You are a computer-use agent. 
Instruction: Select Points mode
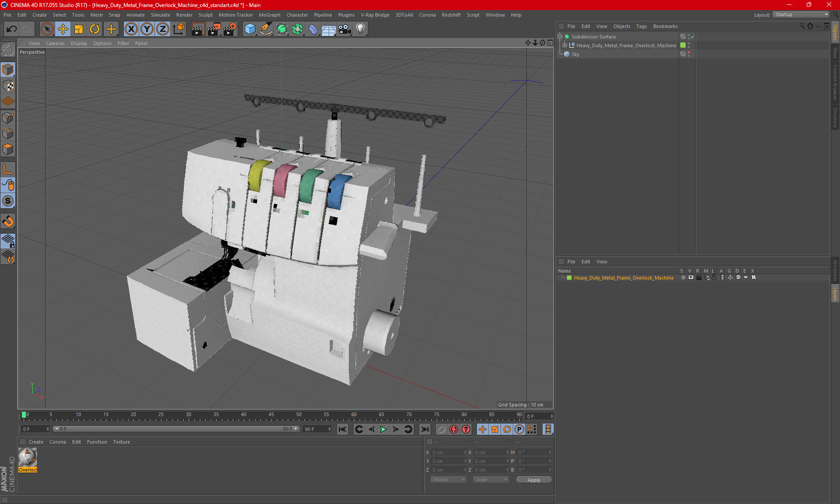click(x=8, y=118)
